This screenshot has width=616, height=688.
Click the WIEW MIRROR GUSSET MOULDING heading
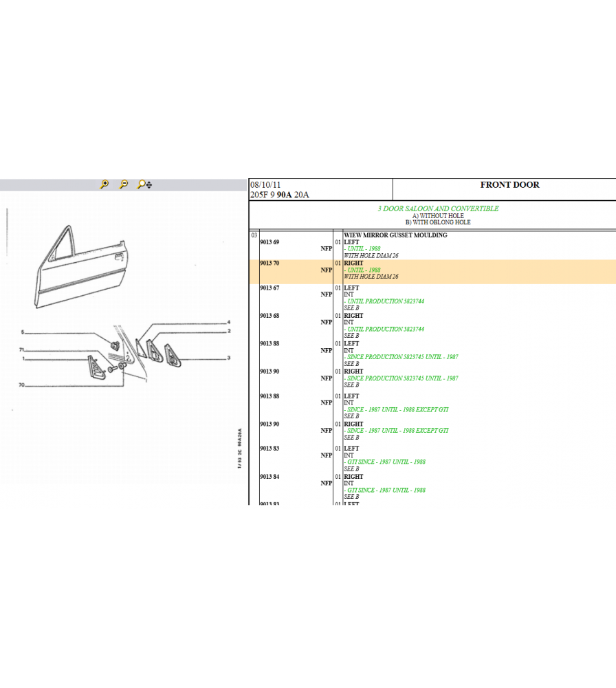pos(395,235)
